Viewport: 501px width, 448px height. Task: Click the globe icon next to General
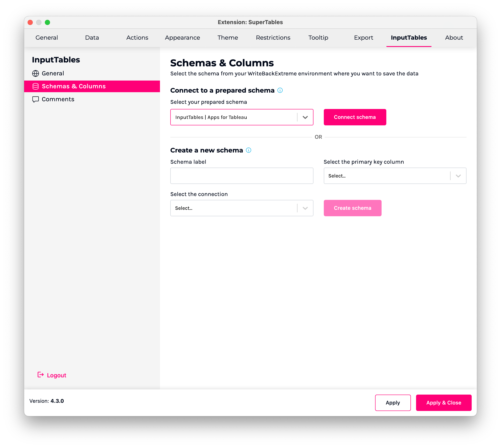coord(36,73)
